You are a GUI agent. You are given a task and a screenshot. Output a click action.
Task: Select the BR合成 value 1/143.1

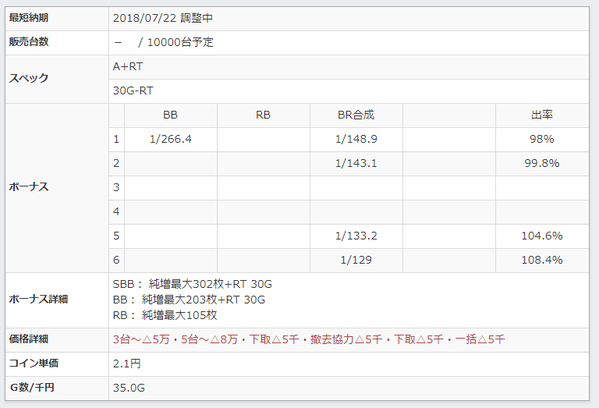click(356, 164)
